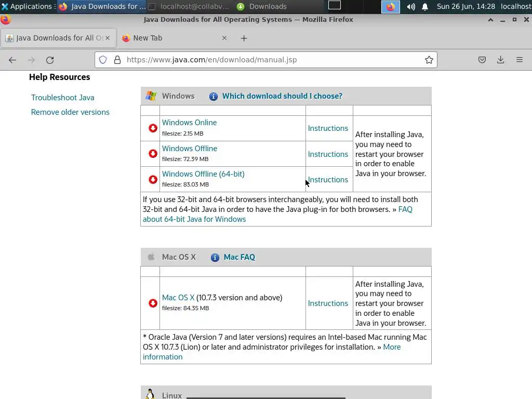Screen dimensions: 532x399
Task: Click info icon beside Which download should I choose
Action: [214, 96]
